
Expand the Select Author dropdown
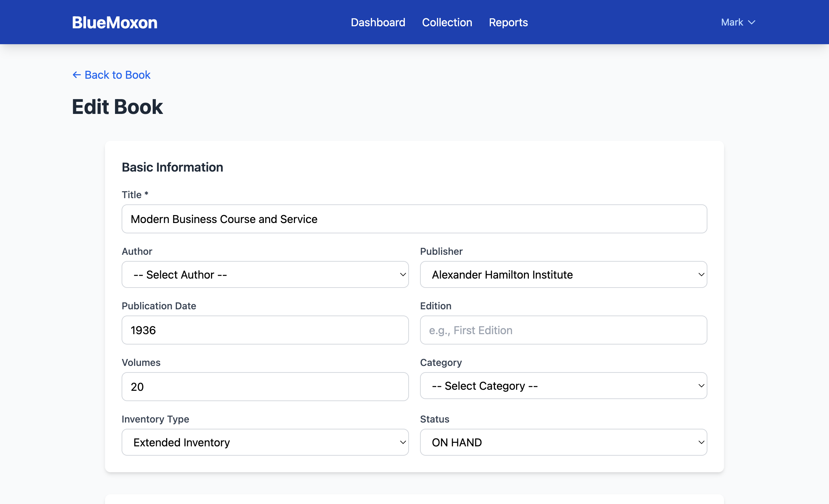(265, 274)
